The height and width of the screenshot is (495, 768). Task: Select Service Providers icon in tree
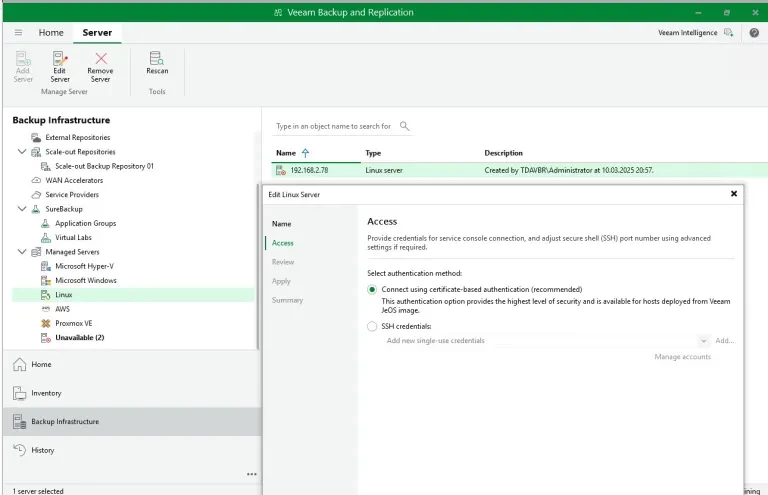pyautogui.click(x=36, y=194)
